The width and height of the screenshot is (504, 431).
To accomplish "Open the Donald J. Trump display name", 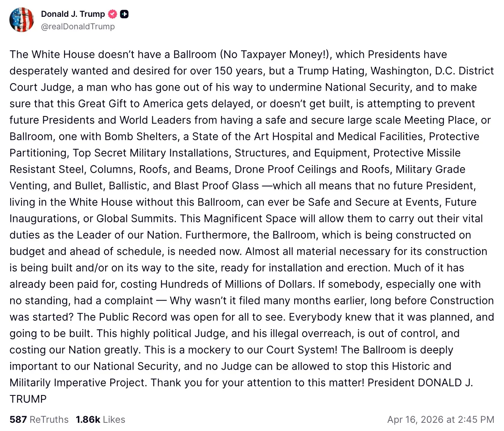I will click(73, 14).
